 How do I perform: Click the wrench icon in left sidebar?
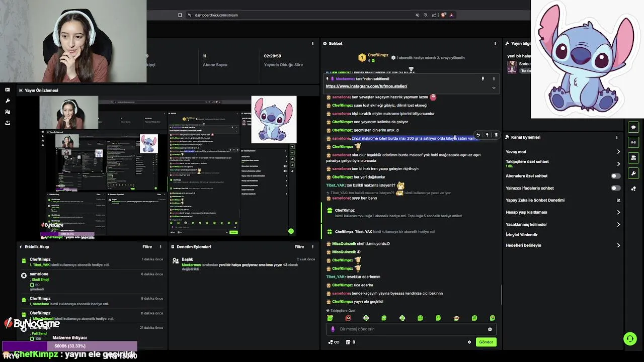pos(8,101)
